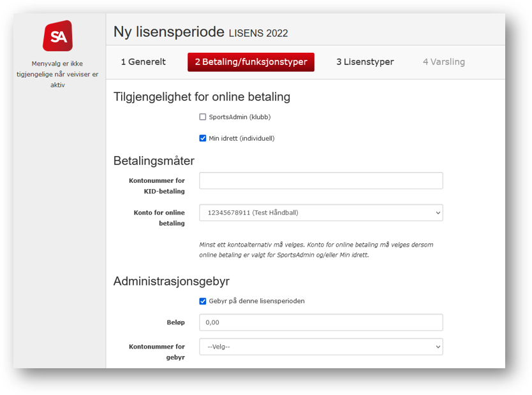Enable the SportsAdmin (klubb) checkbox
The width and height of the screenshot is (532, 395).
(203, 117)
